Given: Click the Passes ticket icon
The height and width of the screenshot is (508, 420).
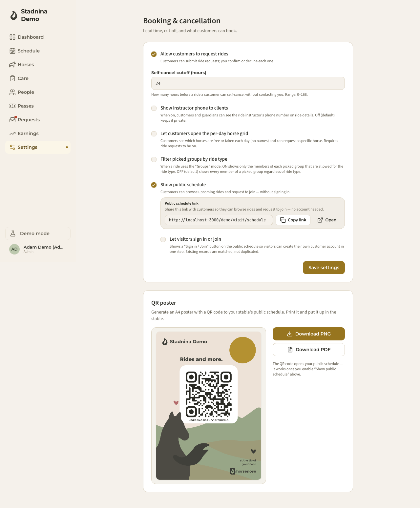Looking at the screenshot, I should pos(12,106).
